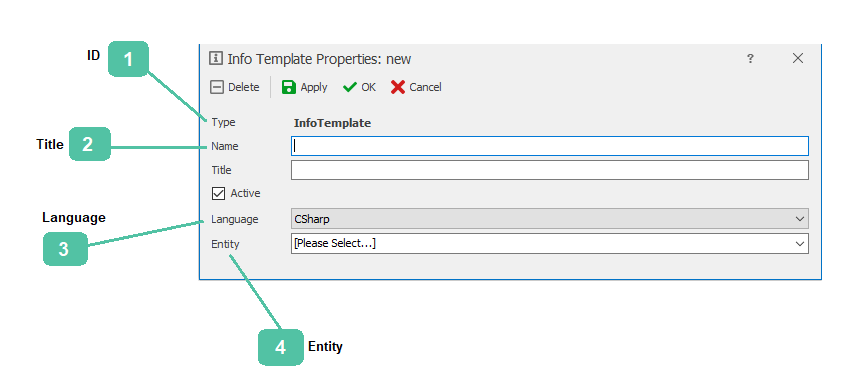This screenshot has width=857, height=385.
Task: Select the green callout badge number 4
Action: (x=280, y=347)
